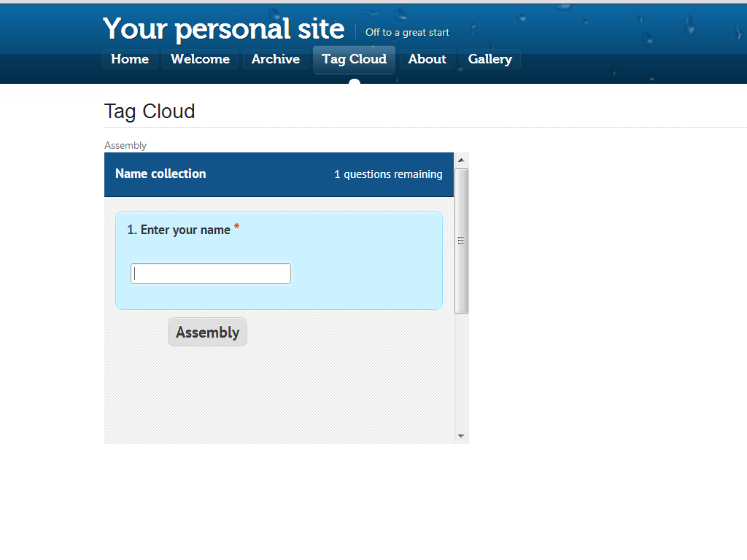This screenshot has height=560, width=747.
Task: Click the 1 questions remaining counter
Action: pyautogui.click(x=388, y=174)
